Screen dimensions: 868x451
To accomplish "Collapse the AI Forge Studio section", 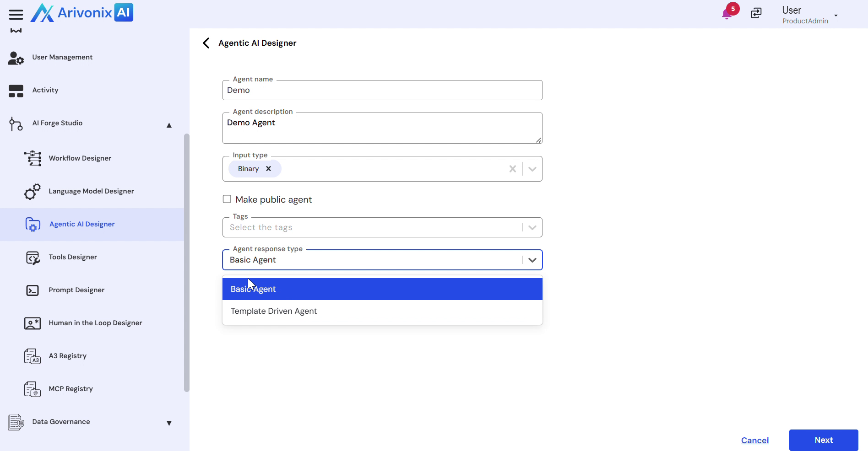I will pyautogui.click(x=169, y=125).
